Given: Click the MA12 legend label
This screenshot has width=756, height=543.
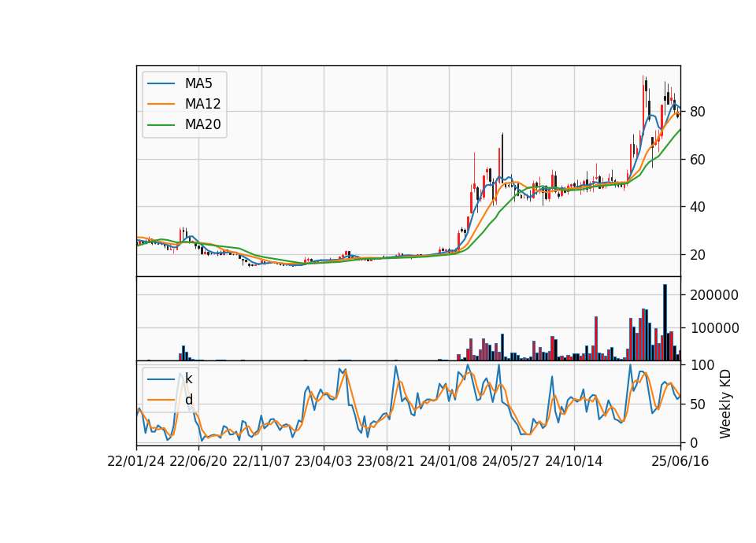Looking at the screenshot, I should (202, 104).
